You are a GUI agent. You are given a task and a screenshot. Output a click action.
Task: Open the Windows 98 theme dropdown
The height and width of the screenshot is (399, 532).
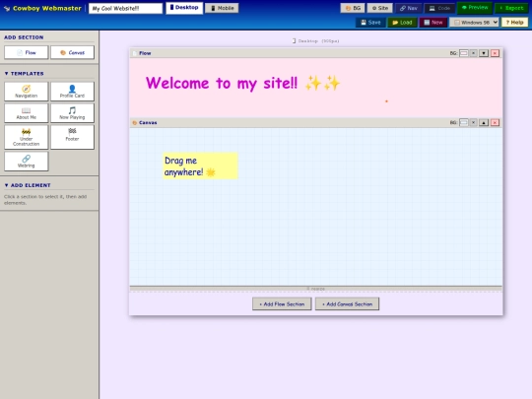[474, 23]
